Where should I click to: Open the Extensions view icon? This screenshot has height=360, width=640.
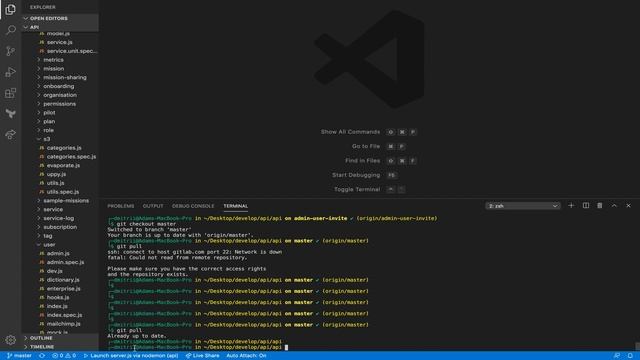point(11,93)
